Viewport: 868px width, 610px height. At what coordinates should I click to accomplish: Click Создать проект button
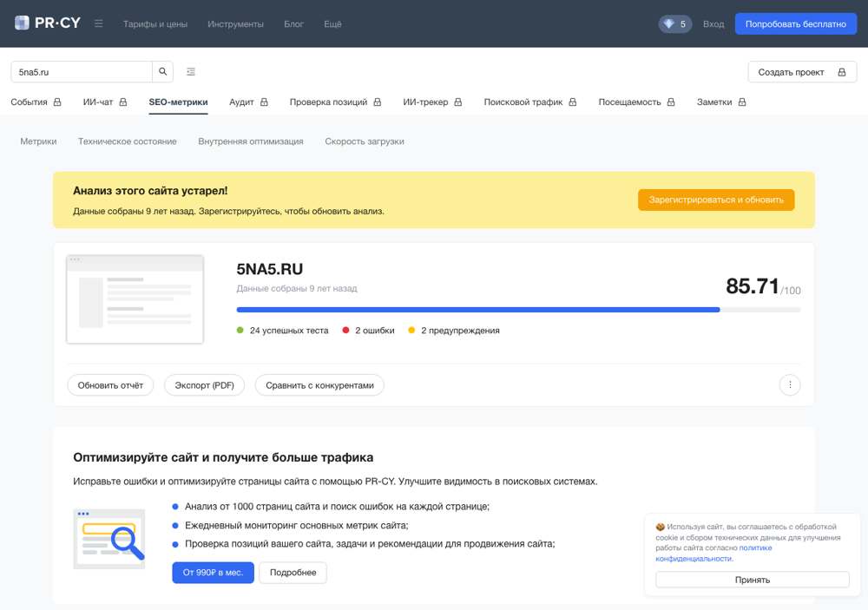click(x=801, y=72)
